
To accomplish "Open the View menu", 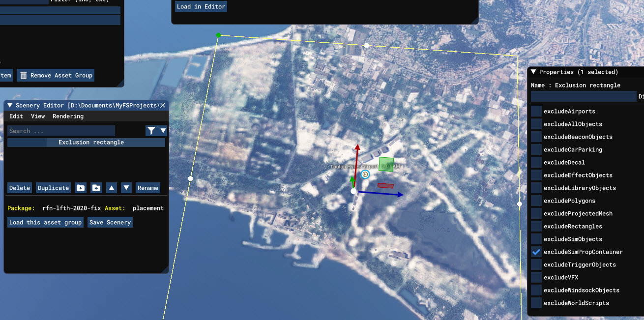I will [38, 116].
